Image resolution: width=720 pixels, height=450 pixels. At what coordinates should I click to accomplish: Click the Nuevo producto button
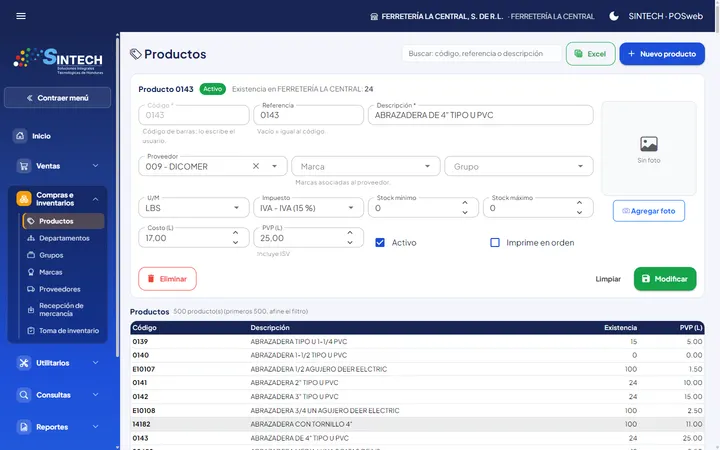point(662,54)
